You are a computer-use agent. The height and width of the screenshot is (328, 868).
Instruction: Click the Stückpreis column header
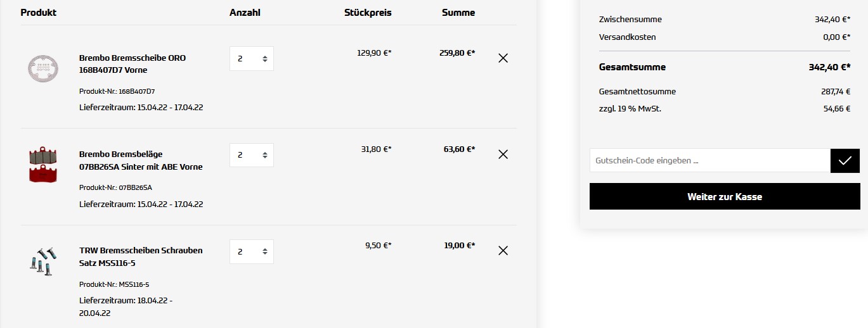tap(368, 13)
